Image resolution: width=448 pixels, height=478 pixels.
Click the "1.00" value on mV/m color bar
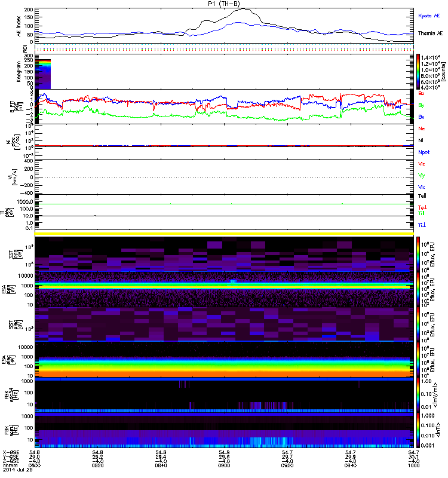point(426,381)
